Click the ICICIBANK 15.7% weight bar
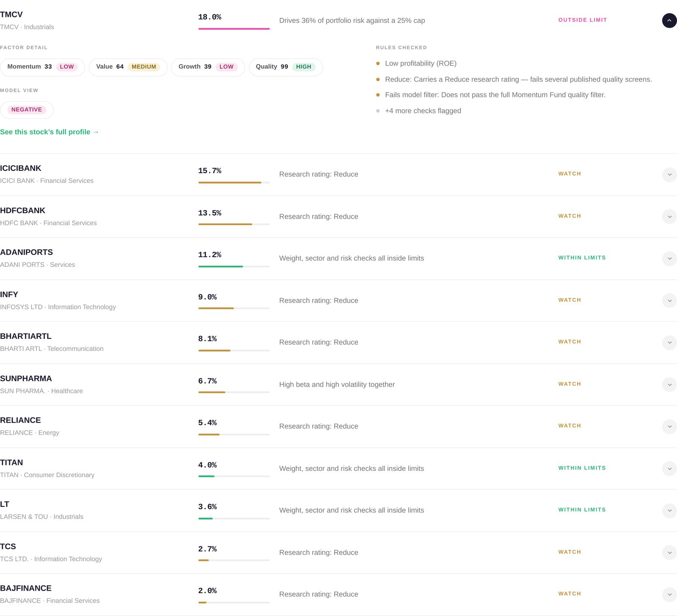677x616 pixels. coord(234,182)
